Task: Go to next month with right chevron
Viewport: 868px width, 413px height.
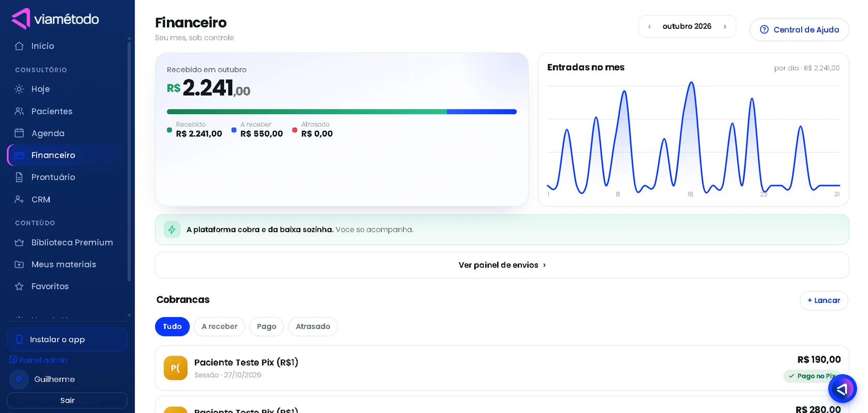Action: (x=725, y=26)
